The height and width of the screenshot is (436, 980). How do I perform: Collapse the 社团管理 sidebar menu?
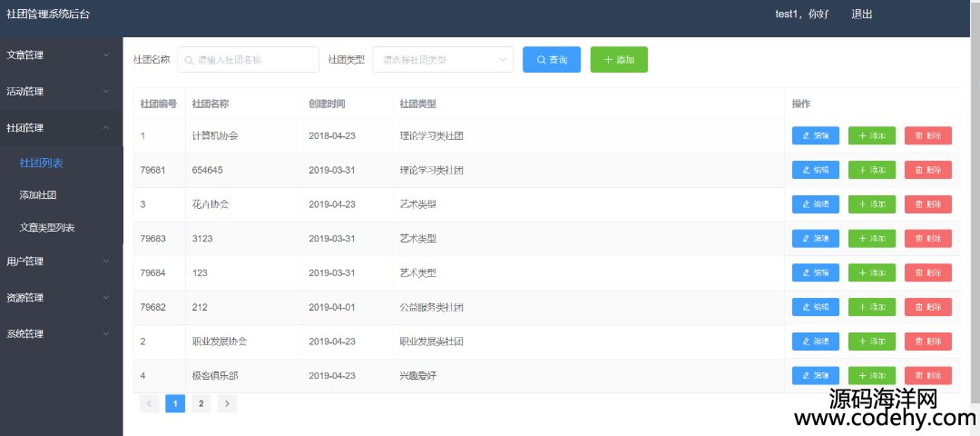(60, 128)
